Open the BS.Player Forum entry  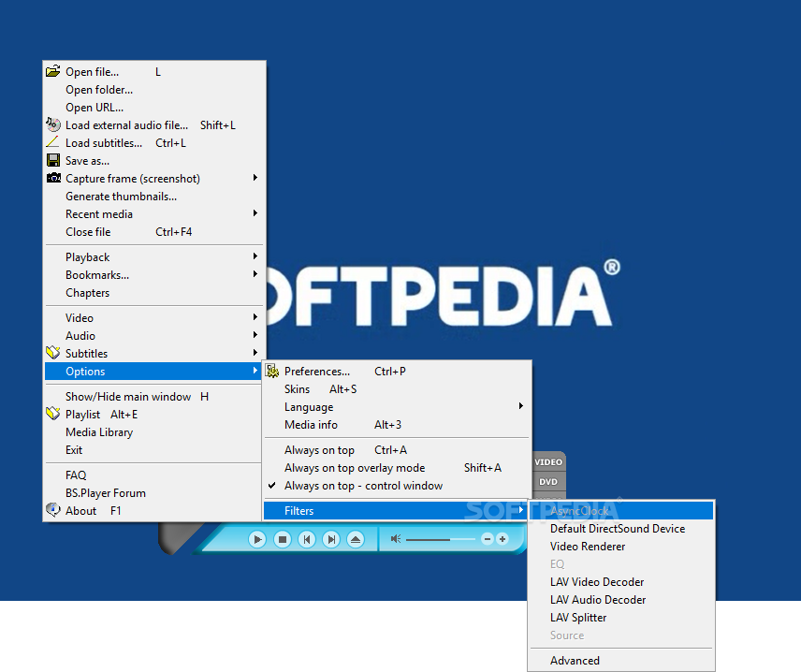click(x=154, y=493)
